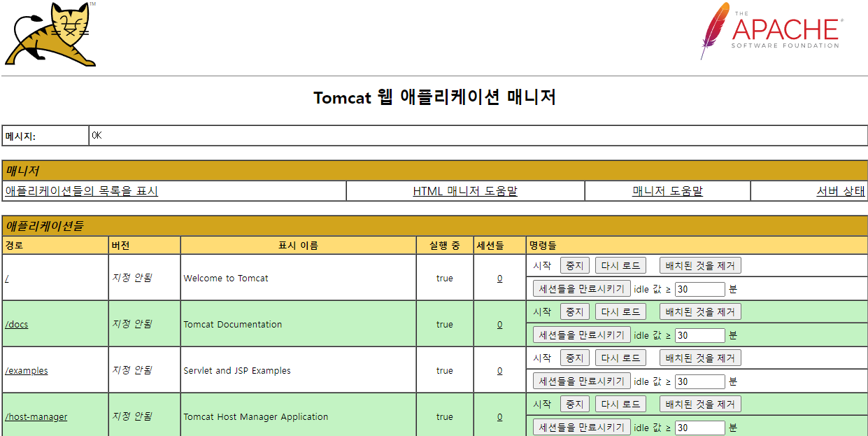Stop Tomcat Documentation with 중지
The image size is (868, 436).
click(575, 311)
